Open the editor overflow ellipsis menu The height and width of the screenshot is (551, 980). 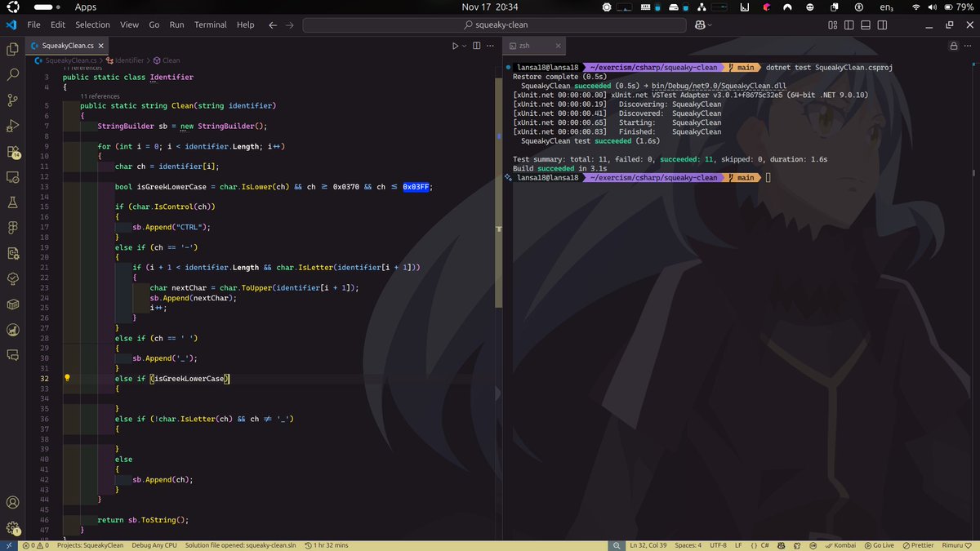(490, 46)
